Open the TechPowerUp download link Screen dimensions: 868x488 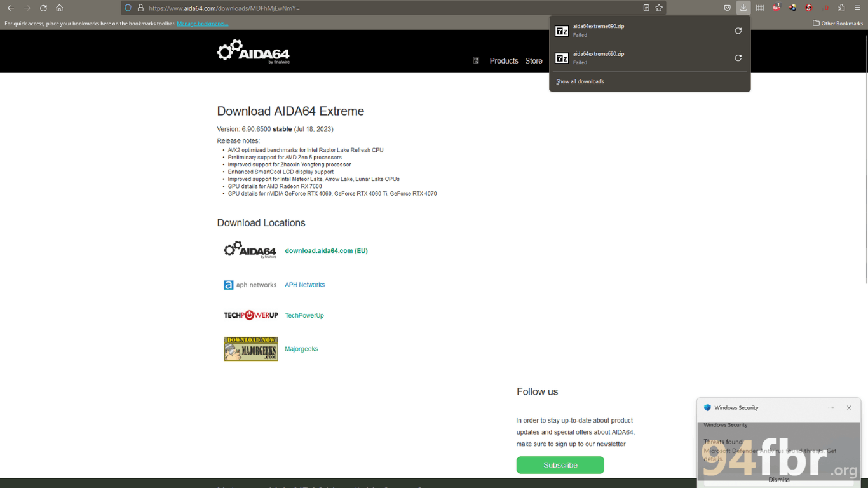point(304,315)
